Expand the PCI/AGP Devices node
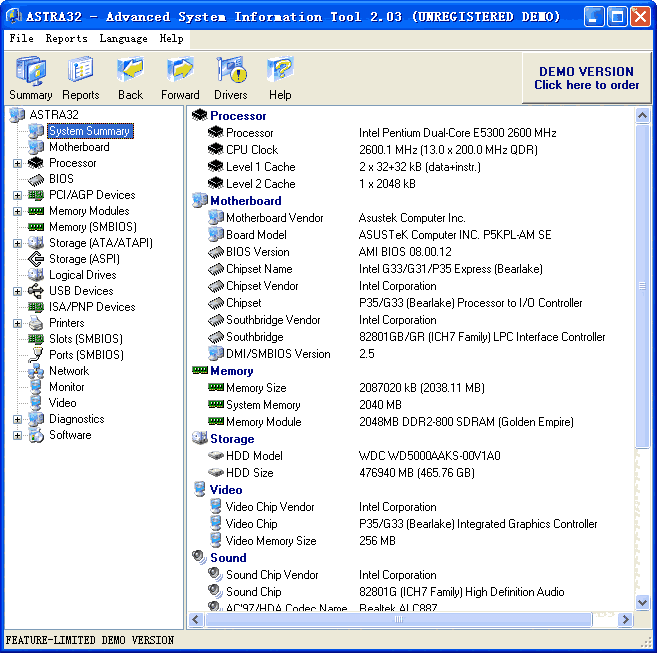 pos(17,195)
